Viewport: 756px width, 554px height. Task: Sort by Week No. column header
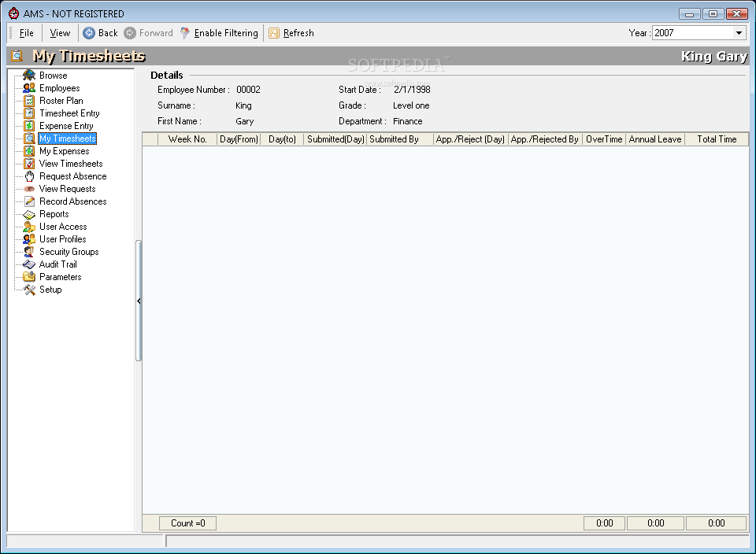click(187, 139)
